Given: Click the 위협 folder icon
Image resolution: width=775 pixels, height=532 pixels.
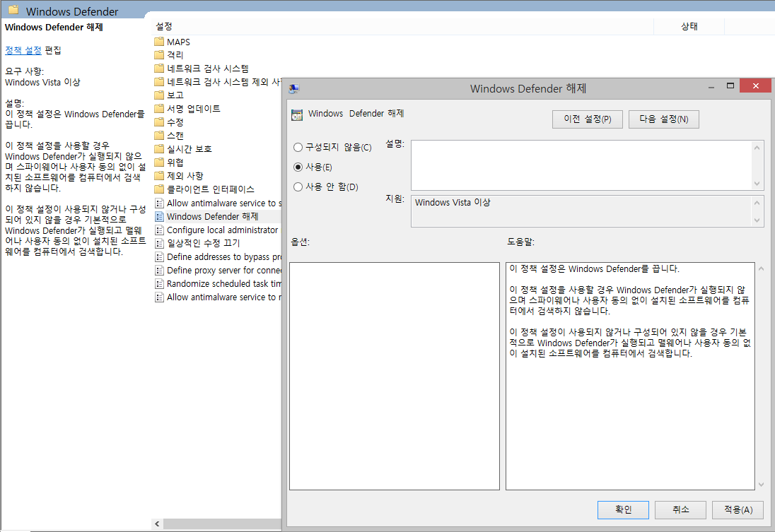Looking at the screenshot, I should point(158,162).
